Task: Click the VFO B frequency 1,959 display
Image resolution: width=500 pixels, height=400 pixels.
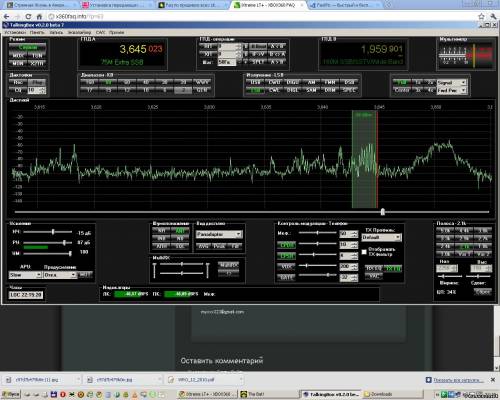Action: tap(374, 49)
